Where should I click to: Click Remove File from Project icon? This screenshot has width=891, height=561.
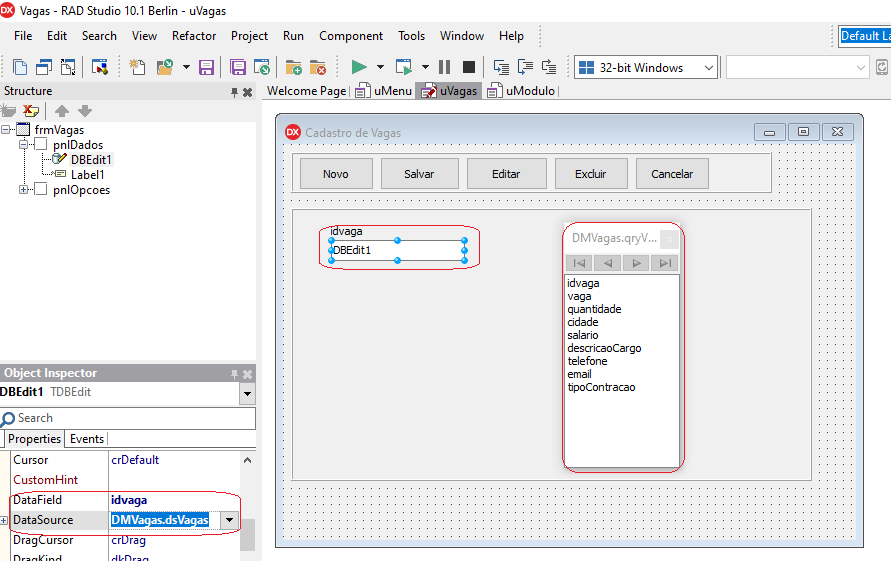317,68
